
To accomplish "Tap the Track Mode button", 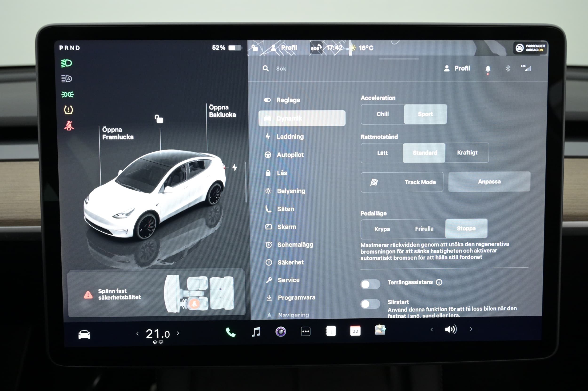I will [402, 182].
